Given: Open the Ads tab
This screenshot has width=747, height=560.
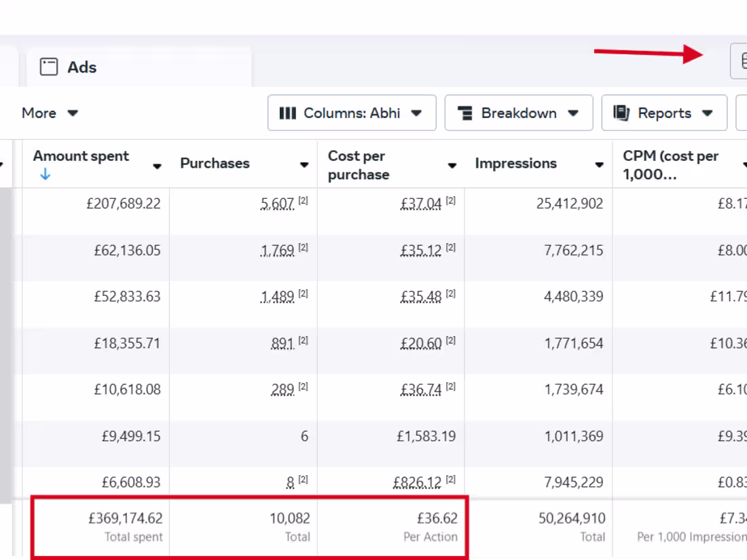Looking at the screenshot, I should click(81, 67).
